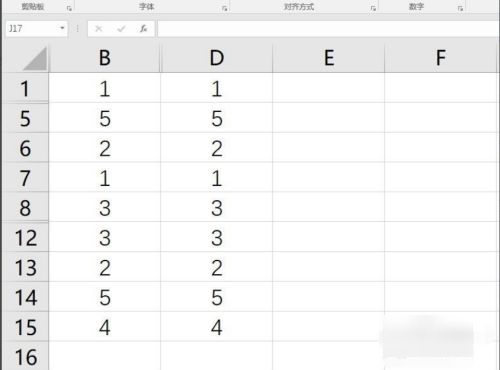Click the formula bar resize dots handle
This screenshot has height=370, width=500.
pos(77,29)
